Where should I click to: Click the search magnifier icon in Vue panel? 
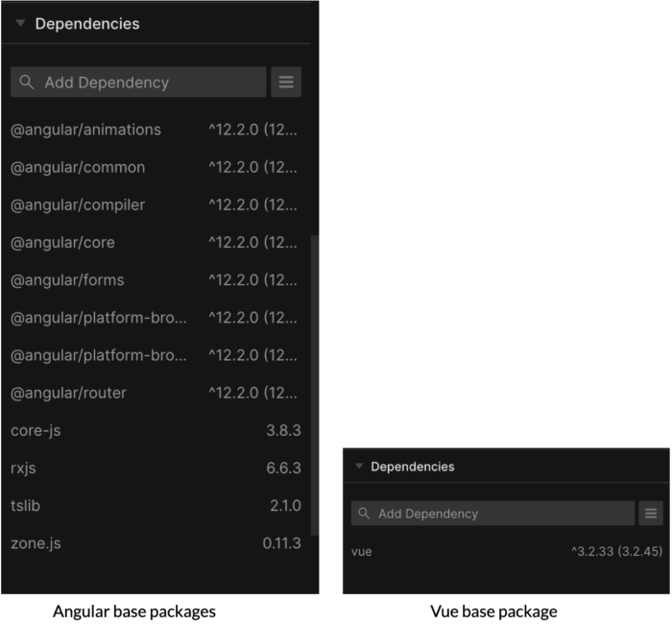point(364,514)
